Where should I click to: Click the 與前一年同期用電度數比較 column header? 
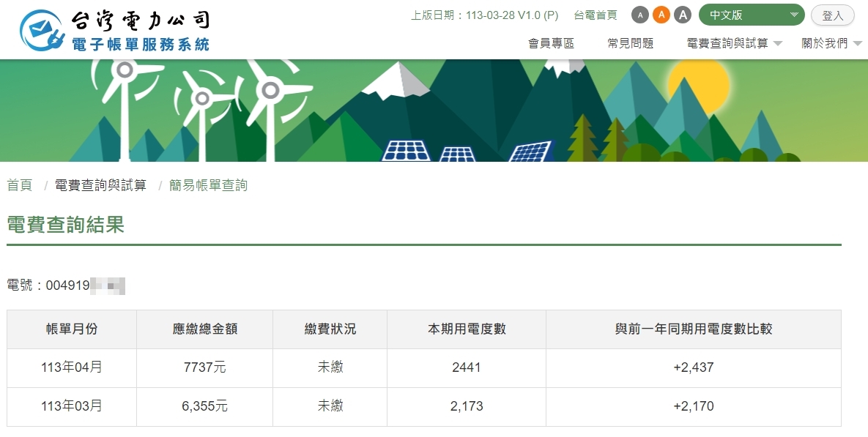(693, 329)
